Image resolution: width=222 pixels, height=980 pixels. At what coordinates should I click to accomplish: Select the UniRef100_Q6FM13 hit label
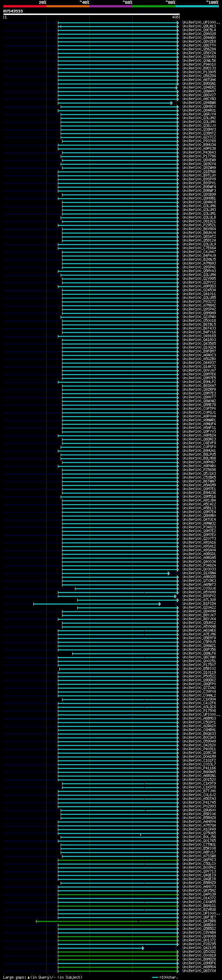pos(199,860)
